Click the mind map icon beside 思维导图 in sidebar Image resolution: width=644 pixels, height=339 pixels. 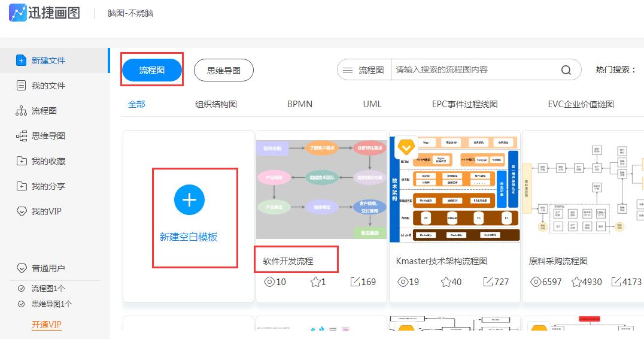click(x=21, y=135)
